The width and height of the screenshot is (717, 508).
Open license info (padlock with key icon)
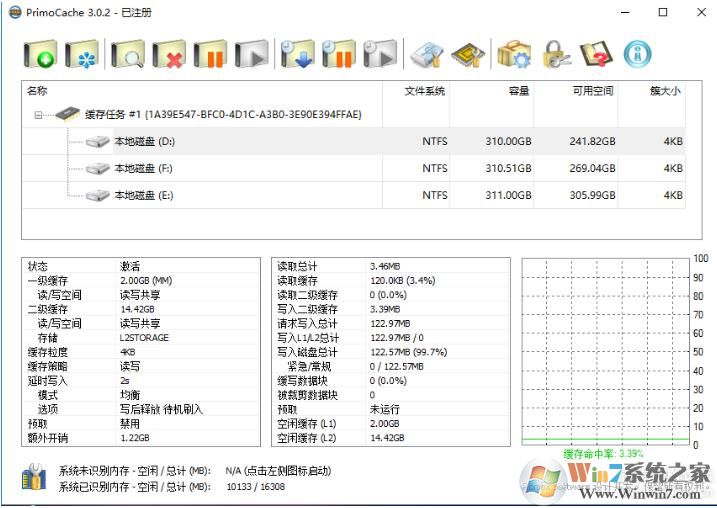pyautogui.click(x=556, y=54)
